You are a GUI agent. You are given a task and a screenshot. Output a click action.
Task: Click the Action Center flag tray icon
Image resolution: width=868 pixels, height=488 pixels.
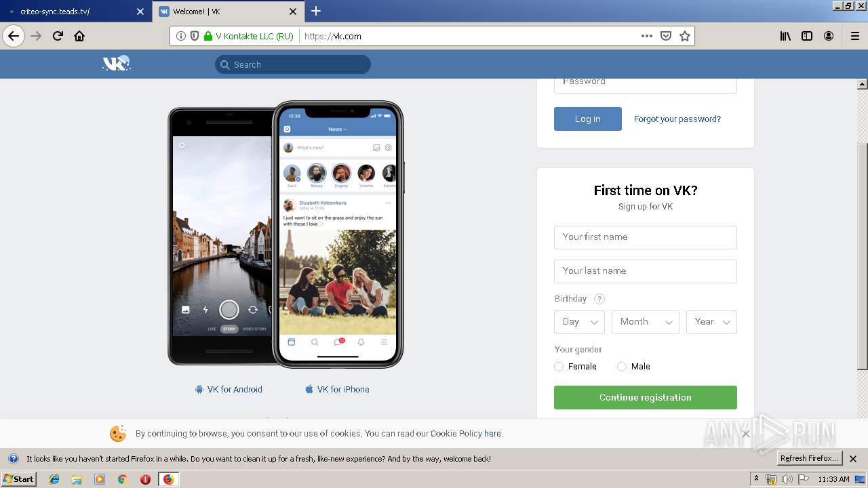[803, 479]
